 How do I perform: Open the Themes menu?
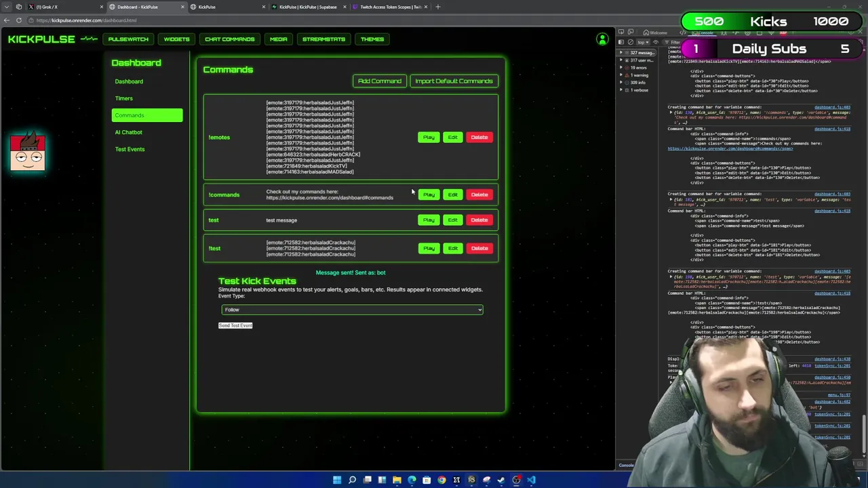pos(372,39)
